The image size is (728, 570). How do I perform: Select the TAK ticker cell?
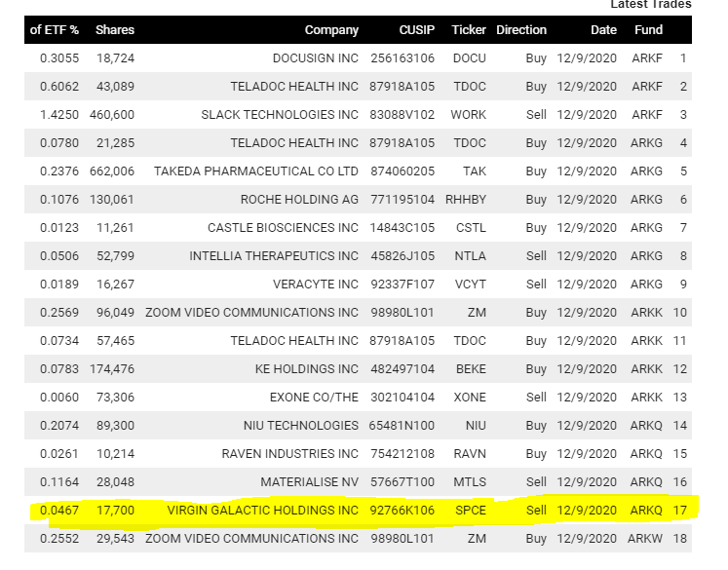coord(475,171)
